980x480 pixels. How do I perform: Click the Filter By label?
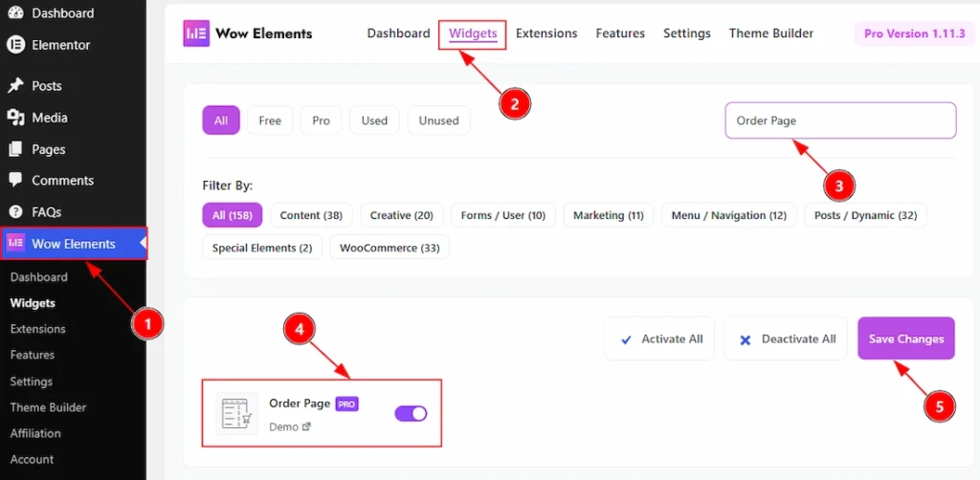pyautogui.click(x=228, y=185)
